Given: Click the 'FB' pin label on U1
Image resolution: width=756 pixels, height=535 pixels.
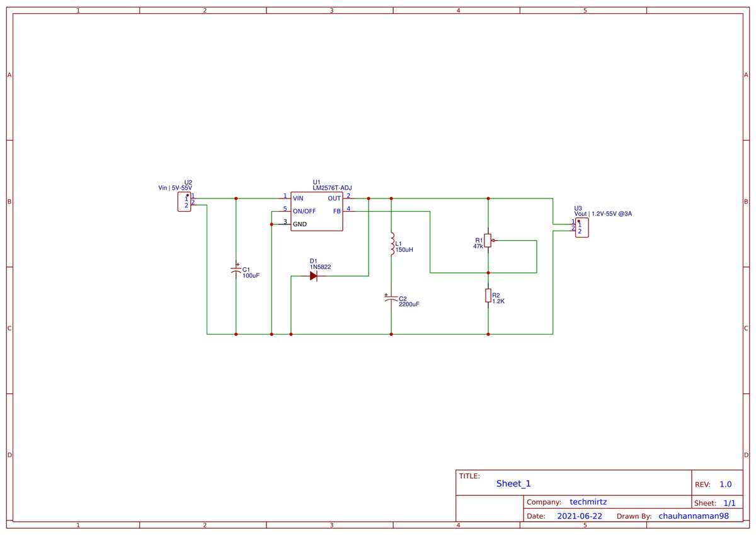Looking at the screenshot, I should [337, 211].
